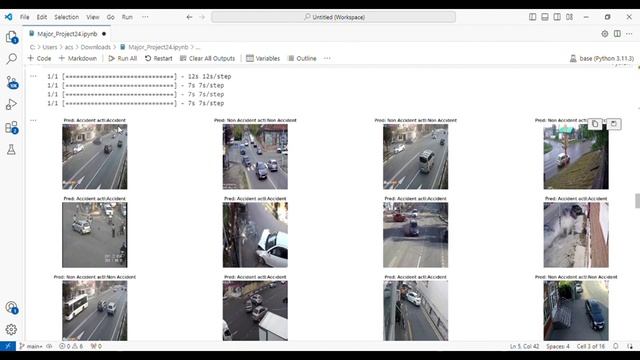Restart the notebook kernel
640x360 pixels.
pyautogui.click(x=159, y=58)
